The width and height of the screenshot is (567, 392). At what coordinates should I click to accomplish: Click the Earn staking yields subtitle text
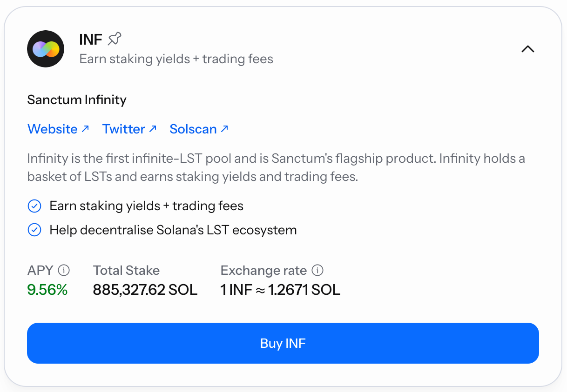click(176, 59)
